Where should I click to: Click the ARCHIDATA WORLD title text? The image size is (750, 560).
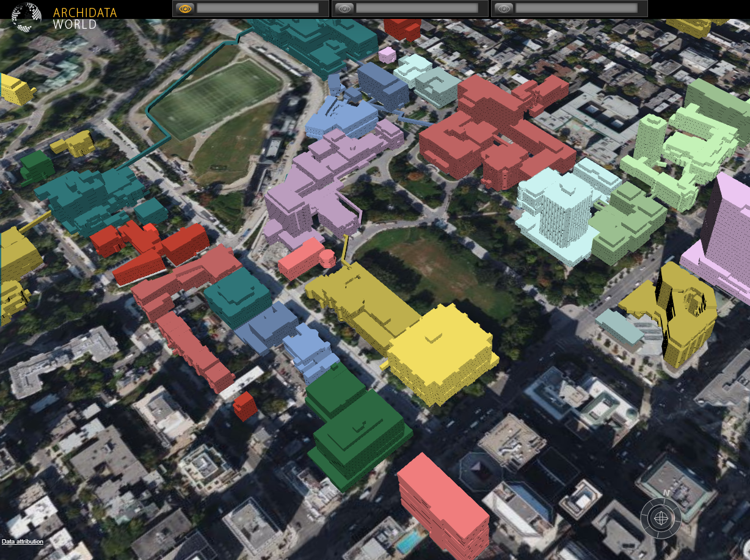[x=85, y=18]
